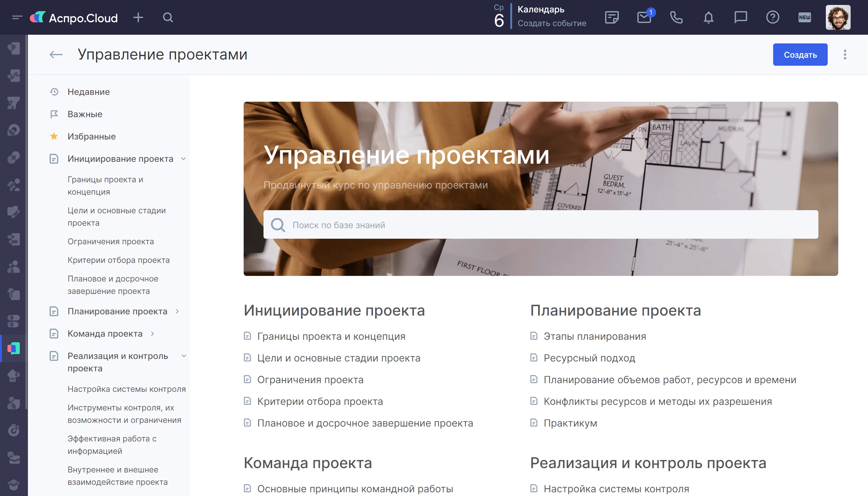Click the blue Создать button

coord(800,55)
